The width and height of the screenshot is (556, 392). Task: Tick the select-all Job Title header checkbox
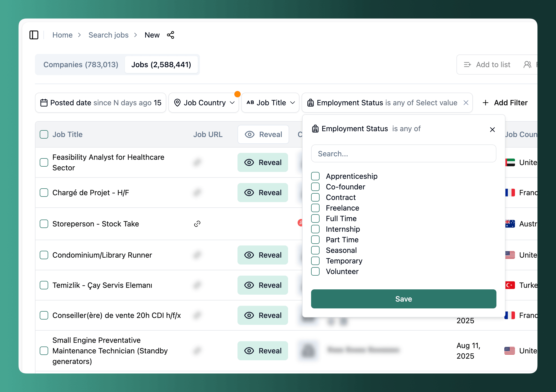click(x=44, y=134)
